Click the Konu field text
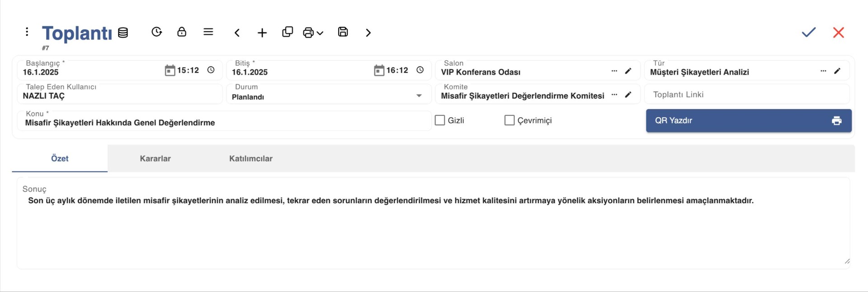 click(120, 123)
